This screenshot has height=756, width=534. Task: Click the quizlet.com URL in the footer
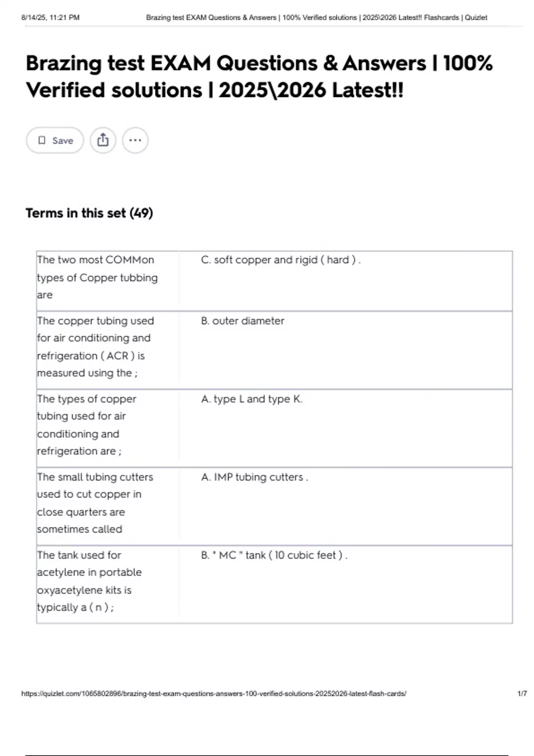coord(214,693)
